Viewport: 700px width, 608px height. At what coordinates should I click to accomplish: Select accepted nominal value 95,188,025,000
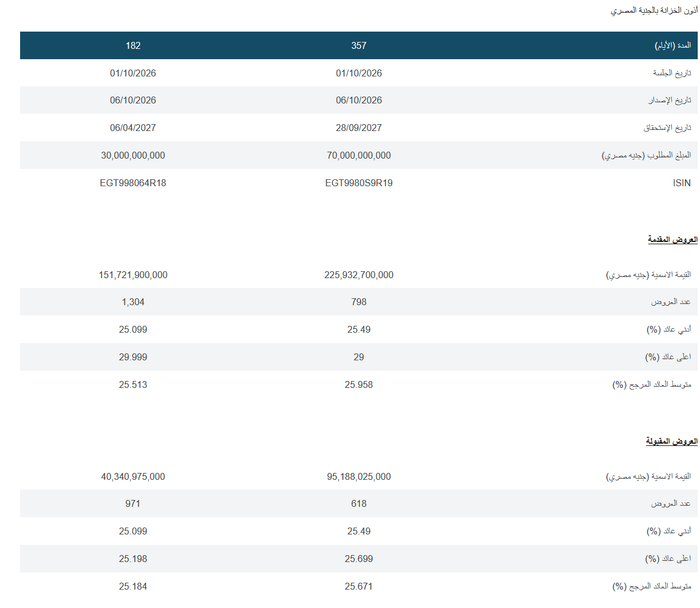pos(359,476)
